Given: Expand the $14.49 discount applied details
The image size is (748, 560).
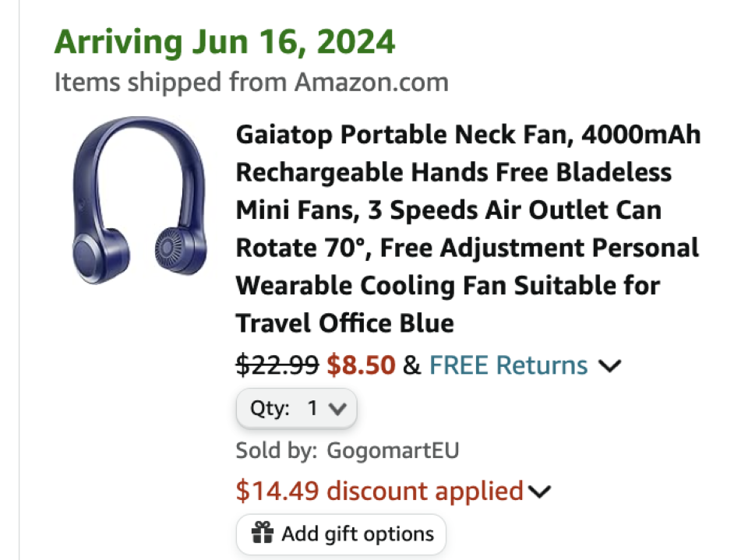Looking at the screenshot, I should pyautogui.click(x=539, y=491).
